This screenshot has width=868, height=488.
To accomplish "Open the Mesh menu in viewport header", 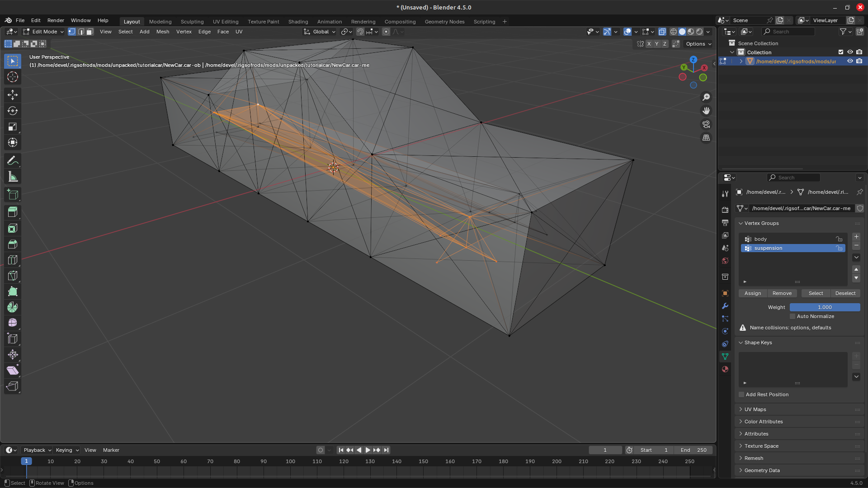I will [163, 32].
